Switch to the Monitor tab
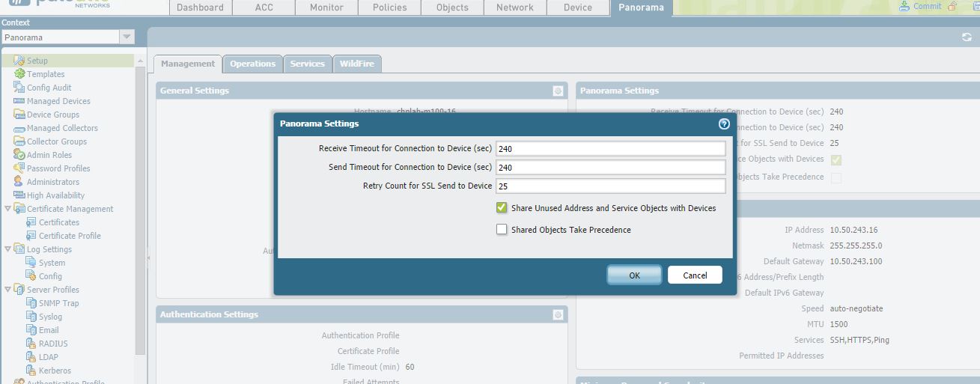The height and width of the screenshot is (384, 980). (x=326, y=7)
